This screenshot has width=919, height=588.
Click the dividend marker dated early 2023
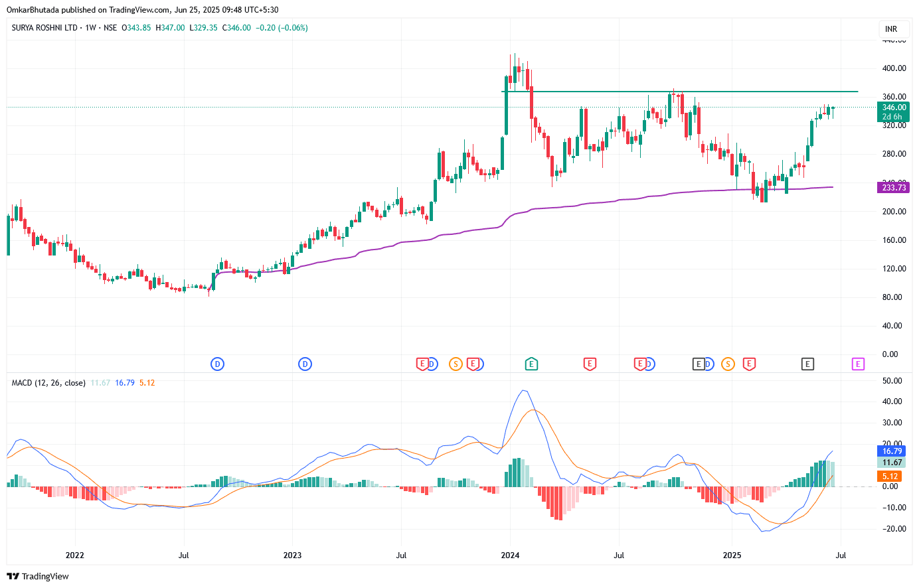pos(305,364)
